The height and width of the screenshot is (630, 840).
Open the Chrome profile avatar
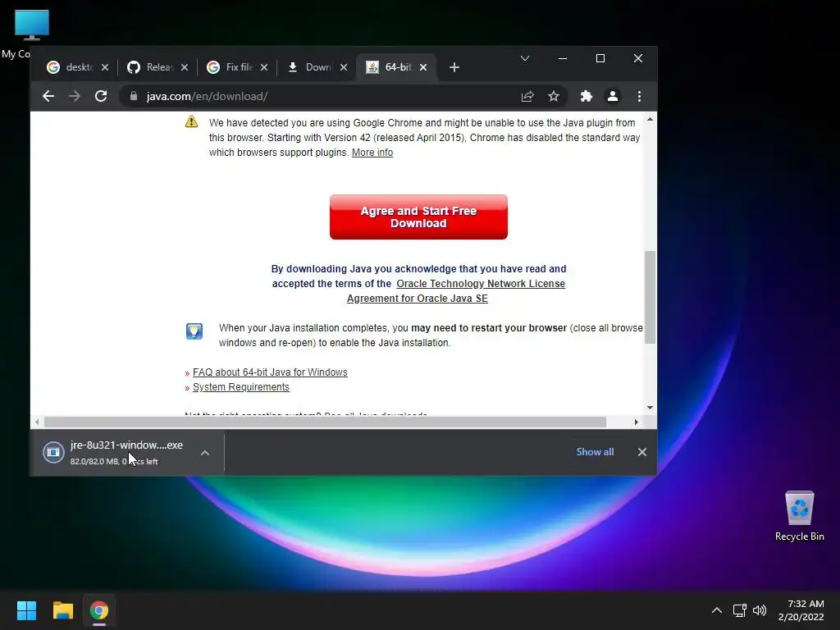point(612,97)
